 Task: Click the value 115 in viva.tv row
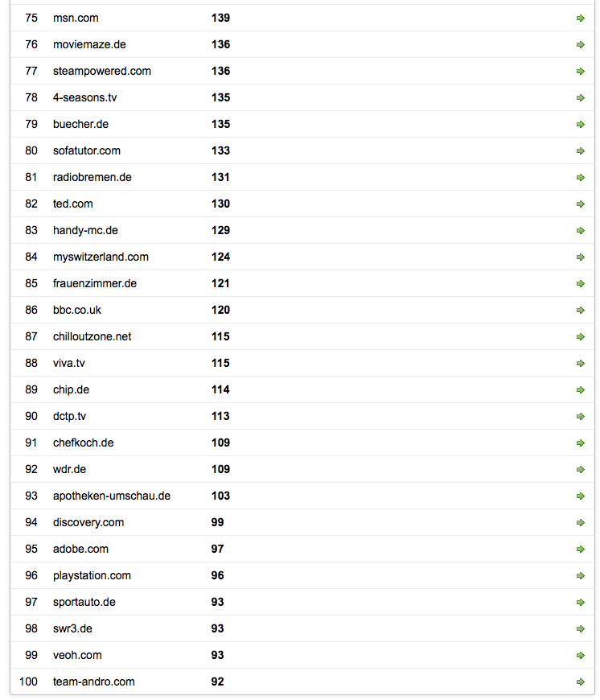coord(220,363)
